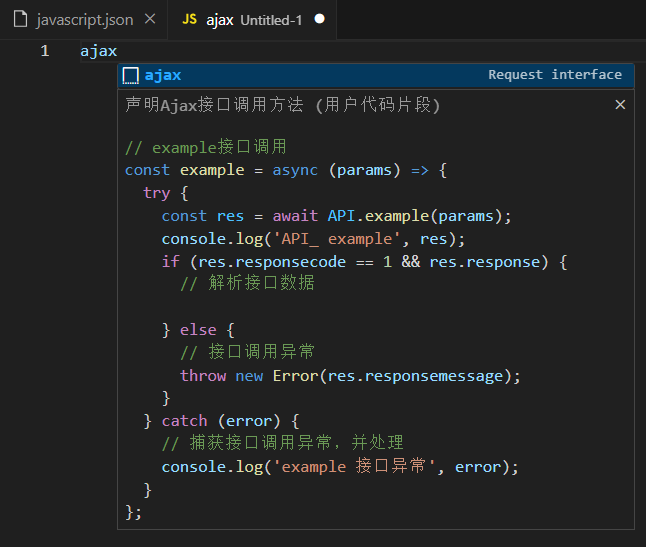This screenshot has height=547, width=646.
Task: Place the cursor after ajax on line 1
Action: click(x=117, y=51)
